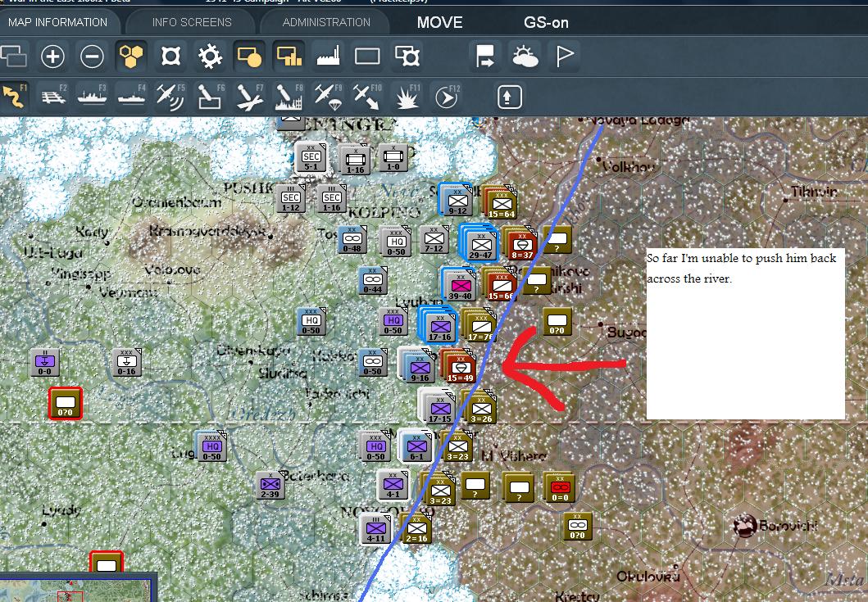Select the 6-1 blue infantry counter
Image resolution: width=868 pixels, height=602 pixels.
416,446
